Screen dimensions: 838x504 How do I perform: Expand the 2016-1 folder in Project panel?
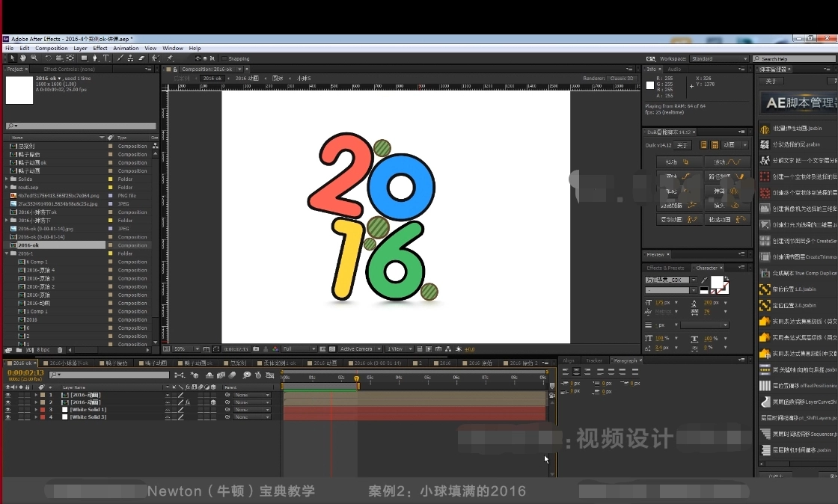click(x=5, y=253)
